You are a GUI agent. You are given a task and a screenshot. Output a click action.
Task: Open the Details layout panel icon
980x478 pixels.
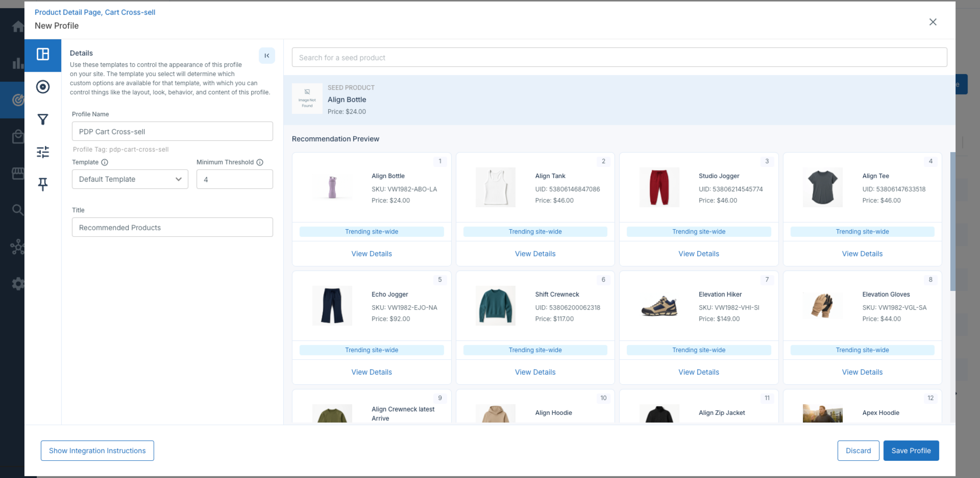click(x=43, y=55)
